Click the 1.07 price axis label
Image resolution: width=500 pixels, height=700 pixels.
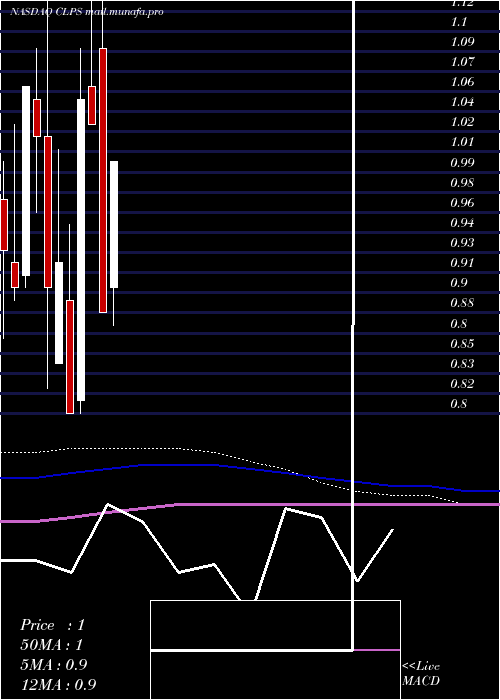[463, 62]
